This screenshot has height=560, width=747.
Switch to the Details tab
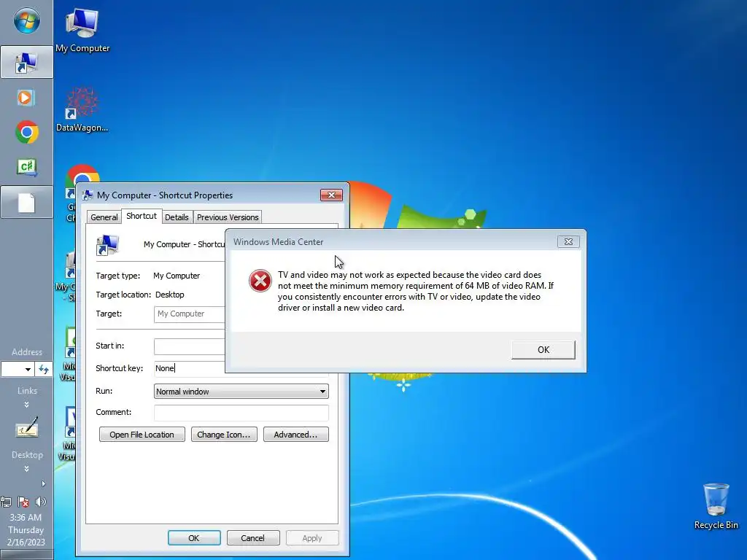point(177,217)
